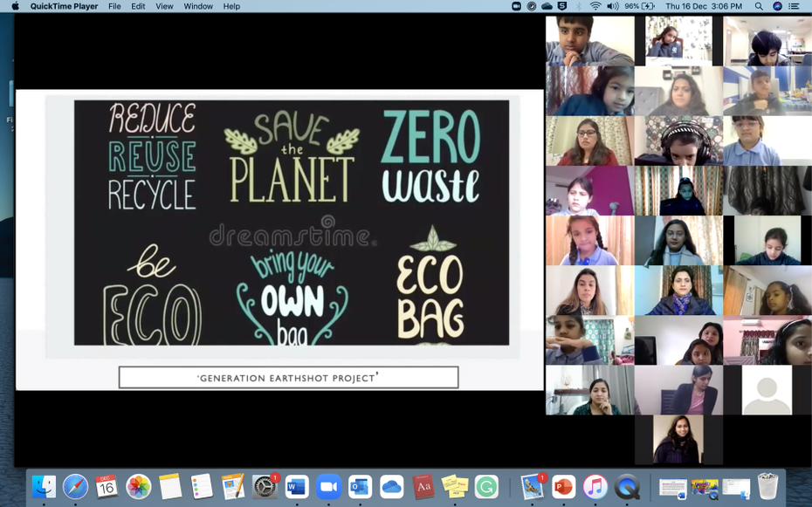Launch Microsoft Word in the dock
Viewport: 812px width, 507px height.
coord(297,486)
